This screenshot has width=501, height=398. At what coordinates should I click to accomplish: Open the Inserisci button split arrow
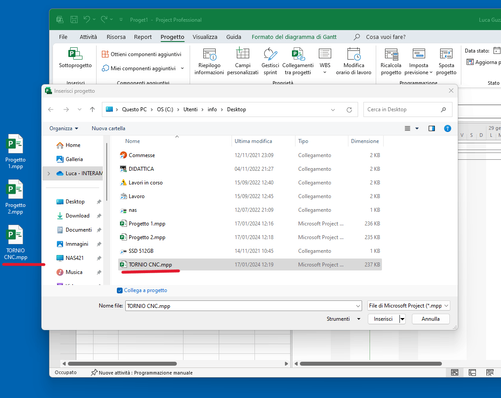[x=402, y=319]
